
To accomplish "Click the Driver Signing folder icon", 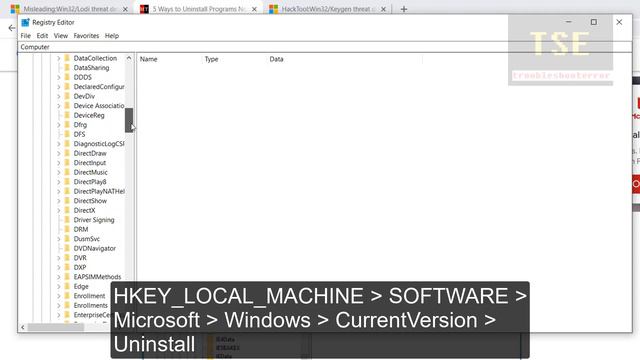I will (67, 220).
